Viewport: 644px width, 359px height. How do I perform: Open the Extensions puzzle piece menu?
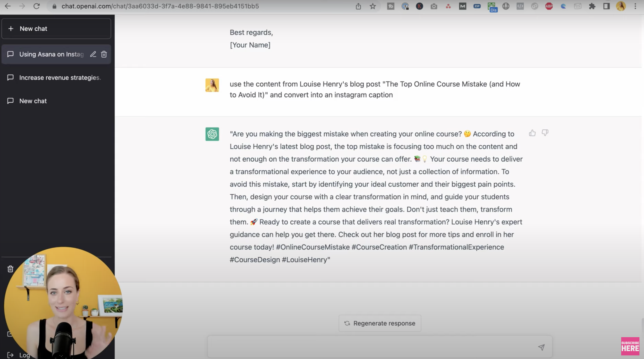(x=592, y=6)
